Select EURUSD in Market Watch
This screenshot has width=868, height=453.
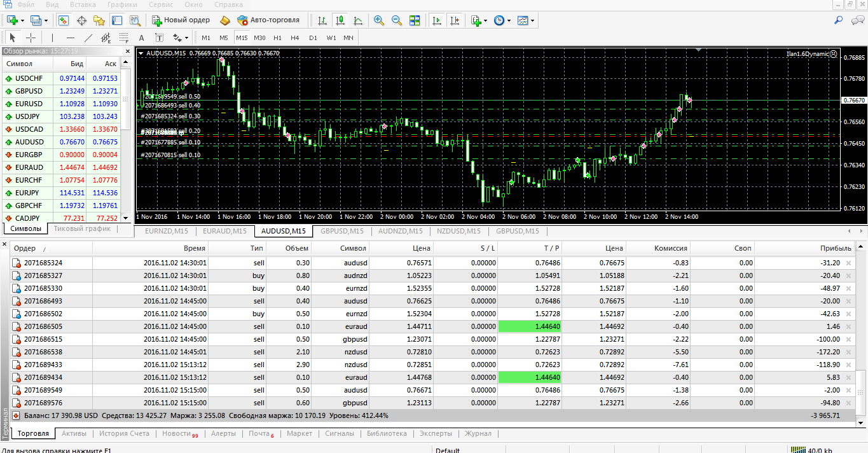[61, 104]
